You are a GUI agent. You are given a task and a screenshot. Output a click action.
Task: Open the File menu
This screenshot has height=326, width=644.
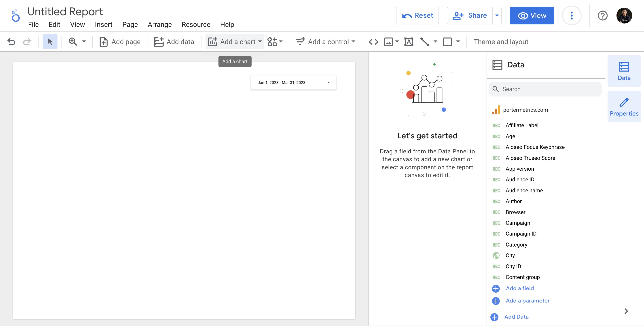point(33,25)
